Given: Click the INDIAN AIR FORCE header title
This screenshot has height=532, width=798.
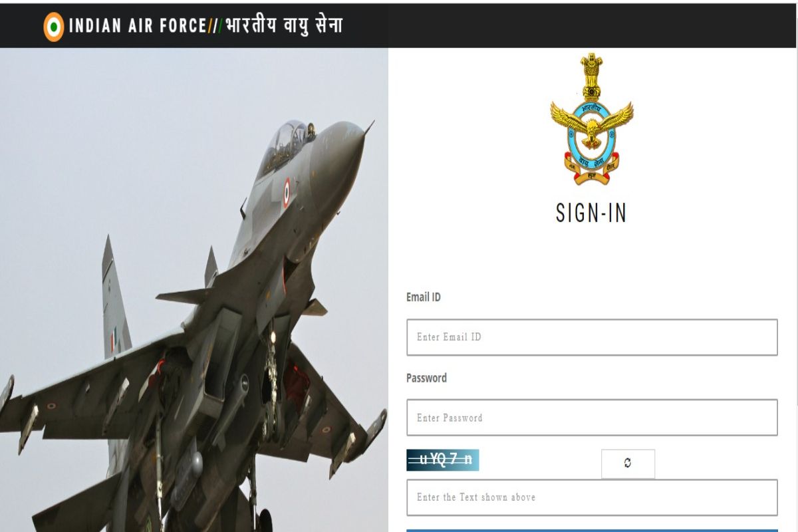Looking at the screenshot, I should [137, 27].
